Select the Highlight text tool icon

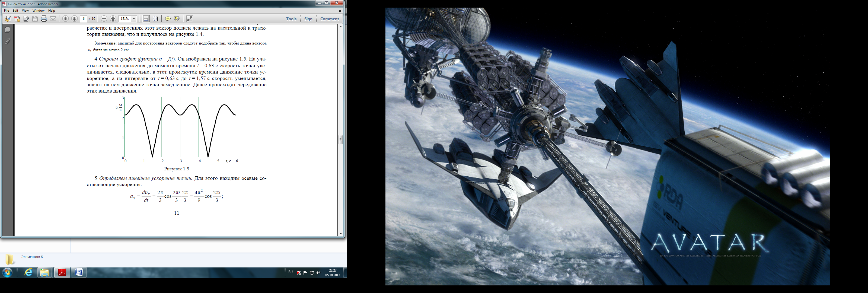(177, 19)
